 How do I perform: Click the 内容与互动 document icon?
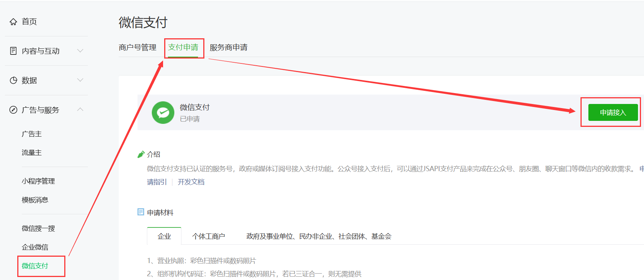point(14,51)
